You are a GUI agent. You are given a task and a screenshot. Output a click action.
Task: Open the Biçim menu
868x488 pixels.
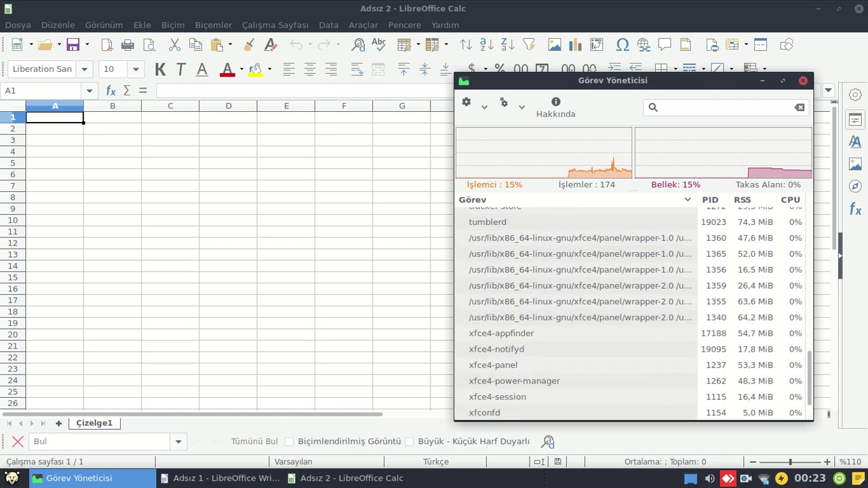(x=173, y=25)
